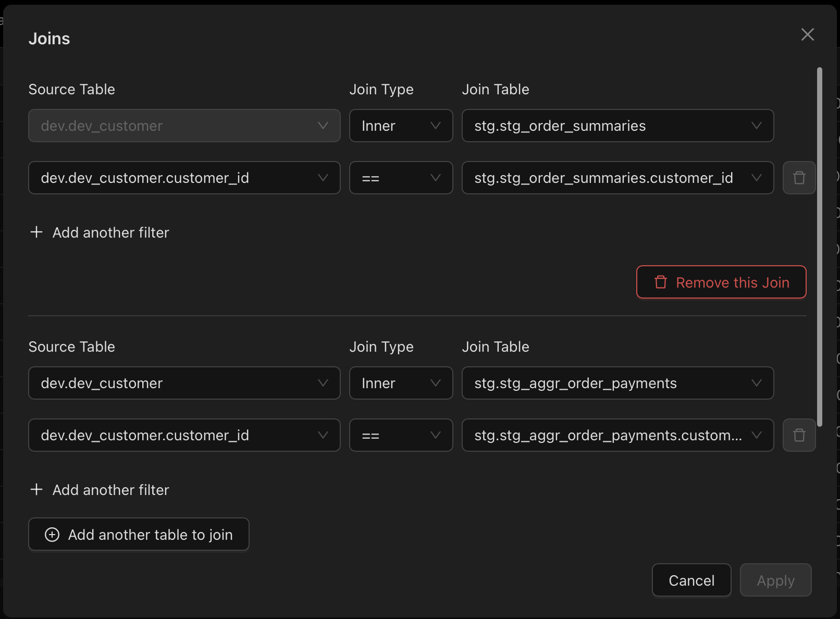
Task: Click the Apply button
Action: coord(775,580)
